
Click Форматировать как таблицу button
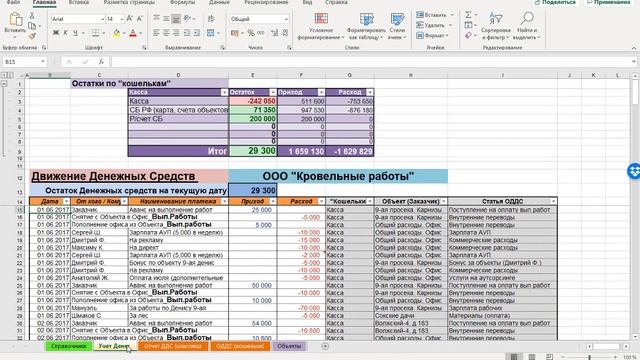click(x=366, y=26)
